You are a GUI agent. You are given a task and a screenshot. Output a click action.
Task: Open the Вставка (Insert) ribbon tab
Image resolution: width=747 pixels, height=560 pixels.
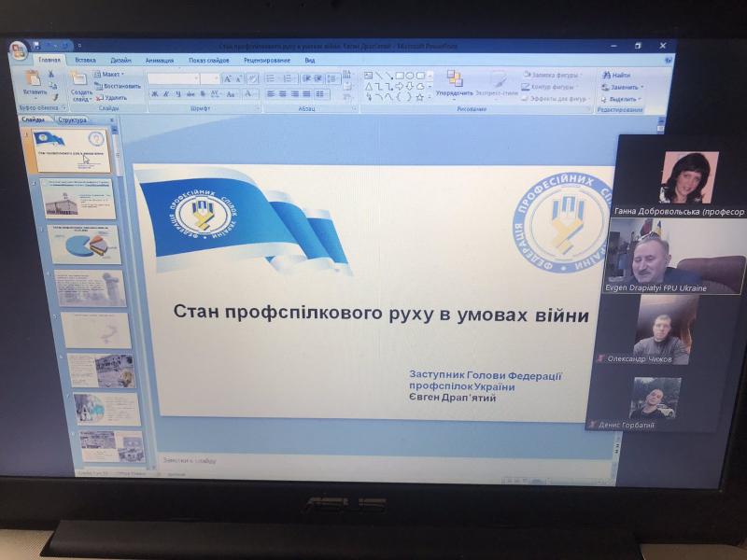click(x=86, y=60)
